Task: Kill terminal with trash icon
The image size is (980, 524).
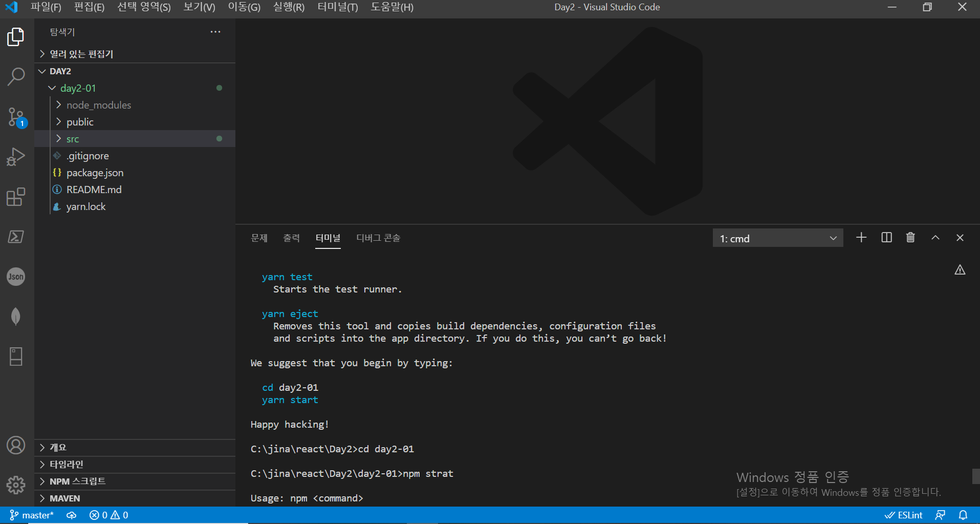Action: (x=910, y=238)
